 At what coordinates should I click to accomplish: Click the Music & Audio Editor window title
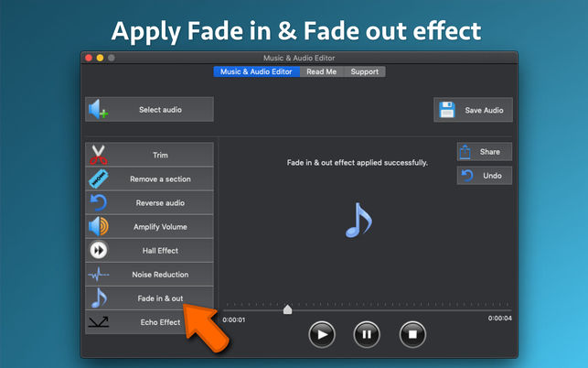299,58
